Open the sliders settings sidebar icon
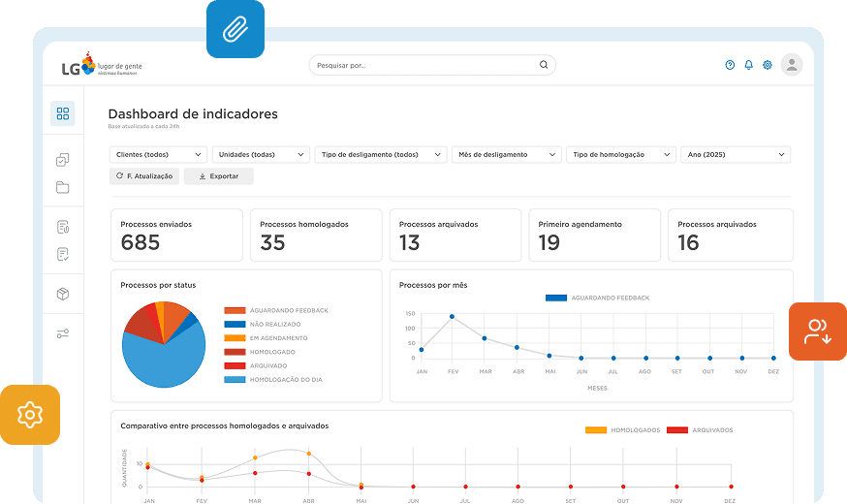 63,333
